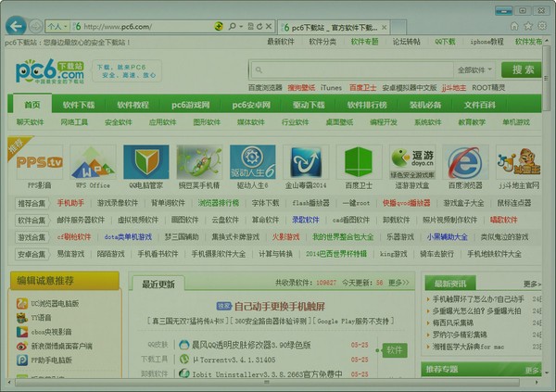This screenshot has height=392, width=556.
Task: Click the site search input field
Action: click(353, 70)
